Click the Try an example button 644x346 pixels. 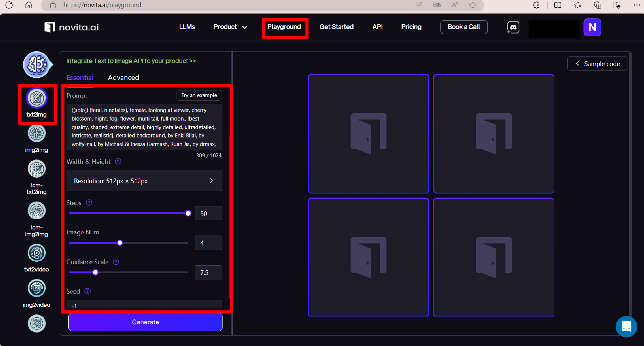199,95
